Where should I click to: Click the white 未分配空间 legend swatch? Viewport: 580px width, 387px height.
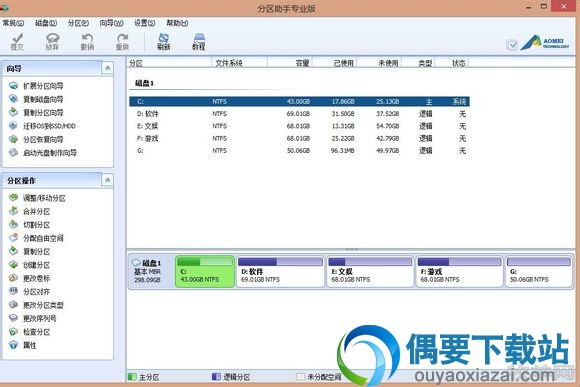[300, 377]
